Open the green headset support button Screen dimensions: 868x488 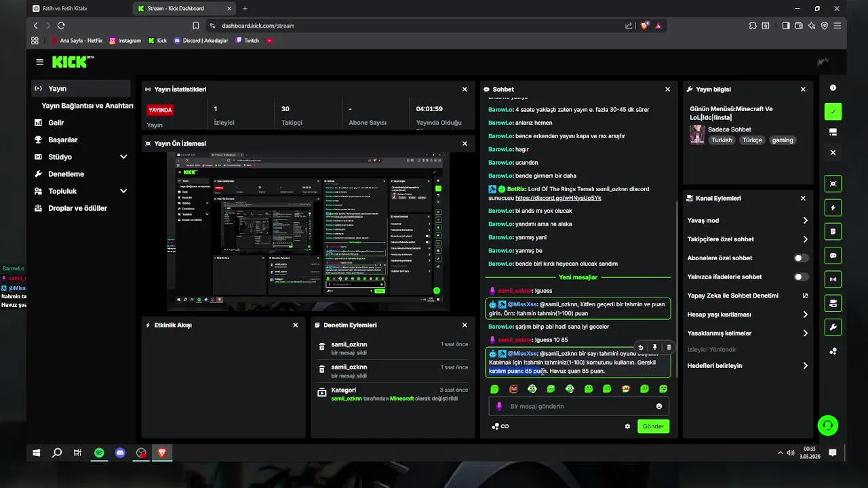pos(827,426)
